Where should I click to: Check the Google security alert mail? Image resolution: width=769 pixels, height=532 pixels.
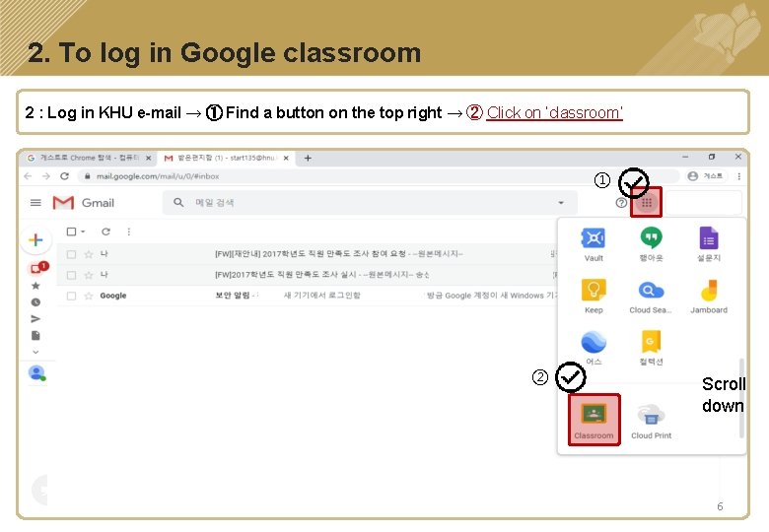pos(71,296)
